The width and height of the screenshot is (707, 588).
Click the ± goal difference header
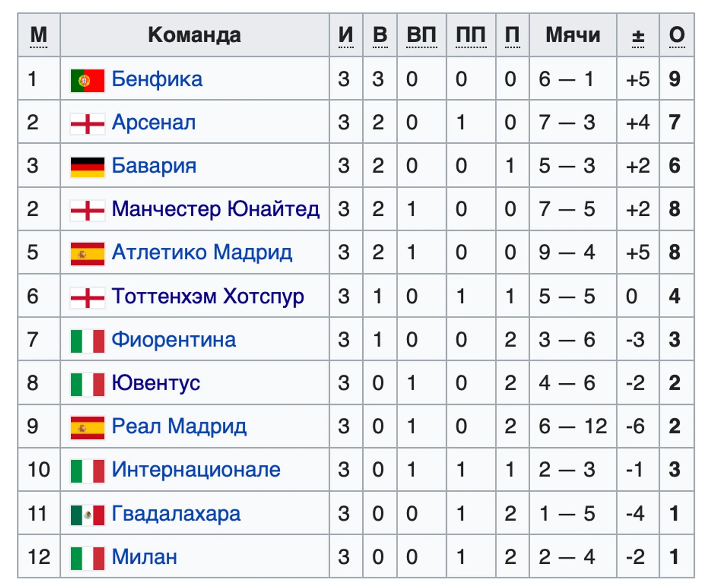coord(638,35)
